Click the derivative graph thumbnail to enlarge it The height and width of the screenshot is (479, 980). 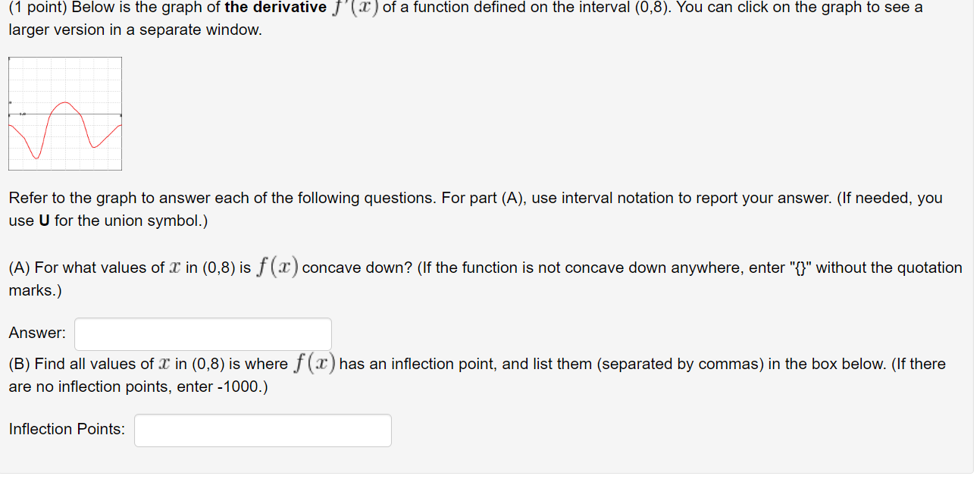click(x=64, y=113)
